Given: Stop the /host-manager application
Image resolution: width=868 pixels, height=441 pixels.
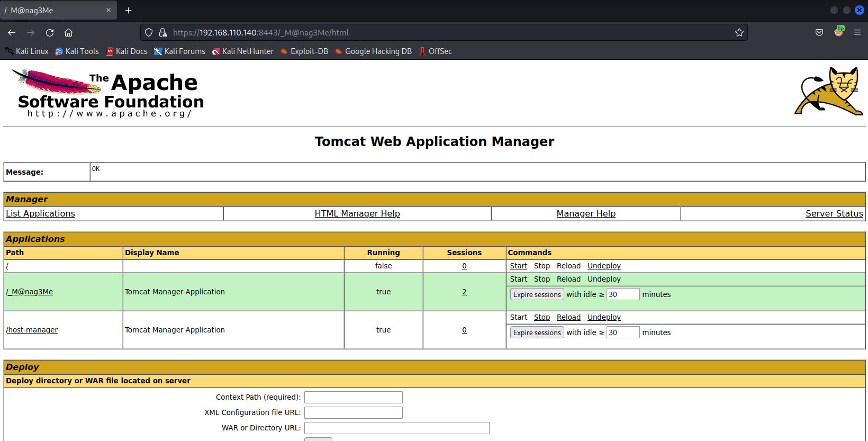Looking at the screenshot, I should click(542, 317).
